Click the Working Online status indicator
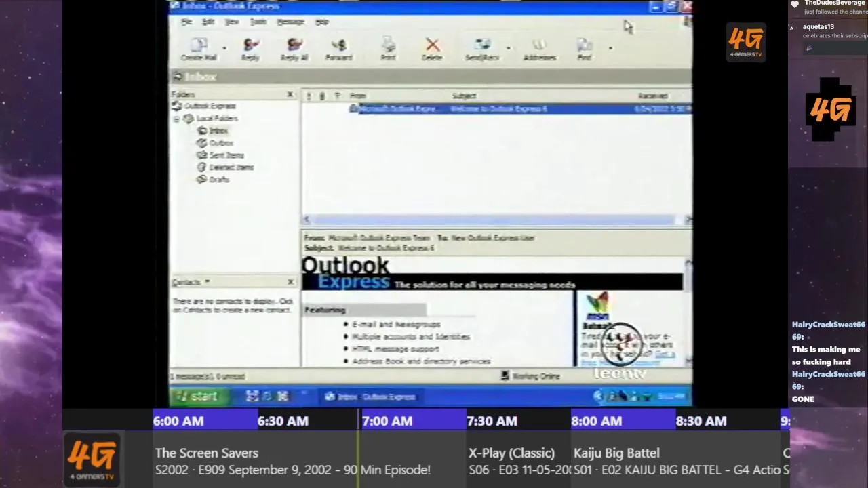 (x=531, y=375)
